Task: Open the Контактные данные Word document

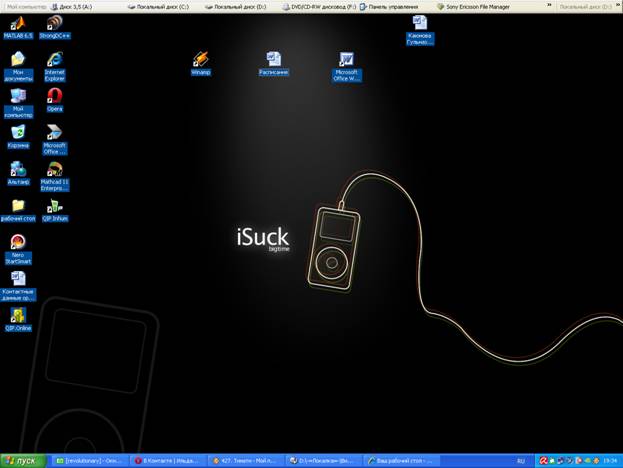Action: pyautogui.click(x=18, y=286)
